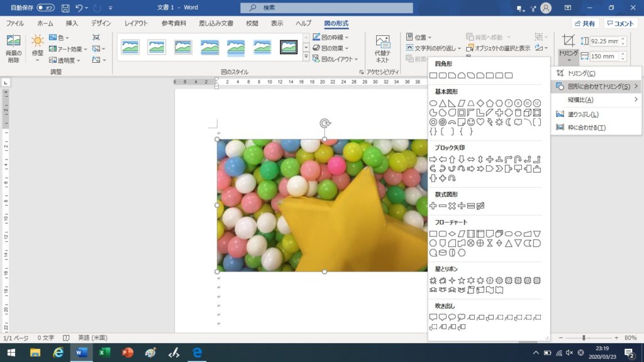Pick the 5-point star shape

[x=461, y=280]
